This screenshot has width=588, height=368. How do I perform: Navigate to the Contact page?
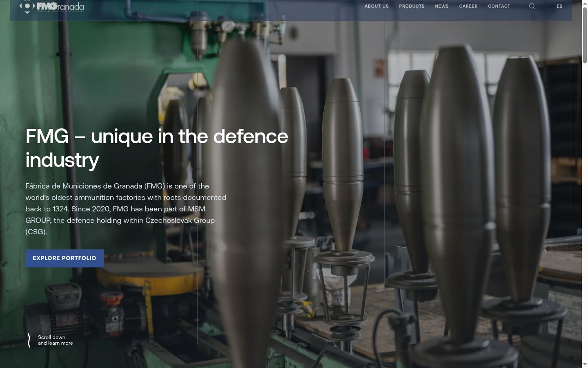point(499,6)
